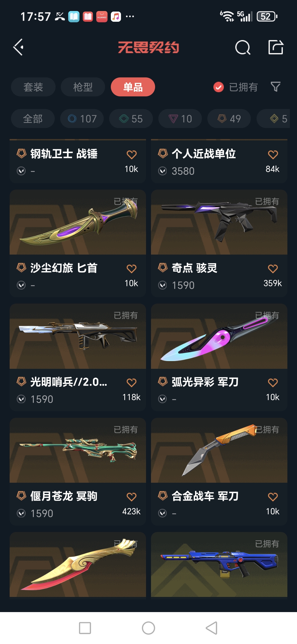Viewport: 297px width, 644px height.
Task: Open search with magnifier icon
Action: click(x=243, y=47)
